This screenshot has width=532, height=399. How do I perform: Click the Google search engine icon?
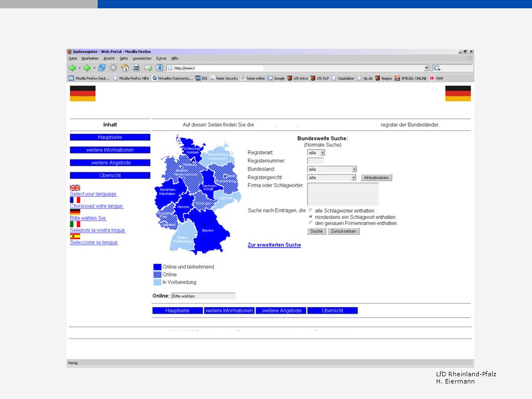(437, 68)
